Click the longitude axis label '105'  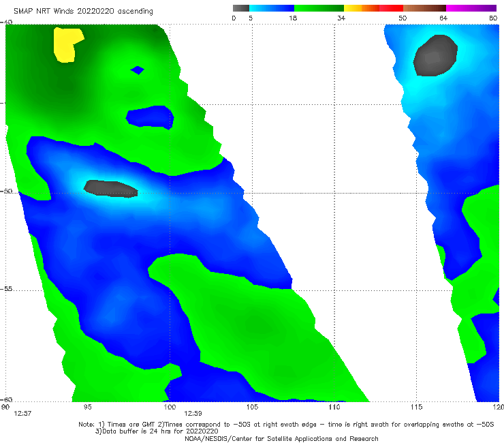[x=252, y=407]
